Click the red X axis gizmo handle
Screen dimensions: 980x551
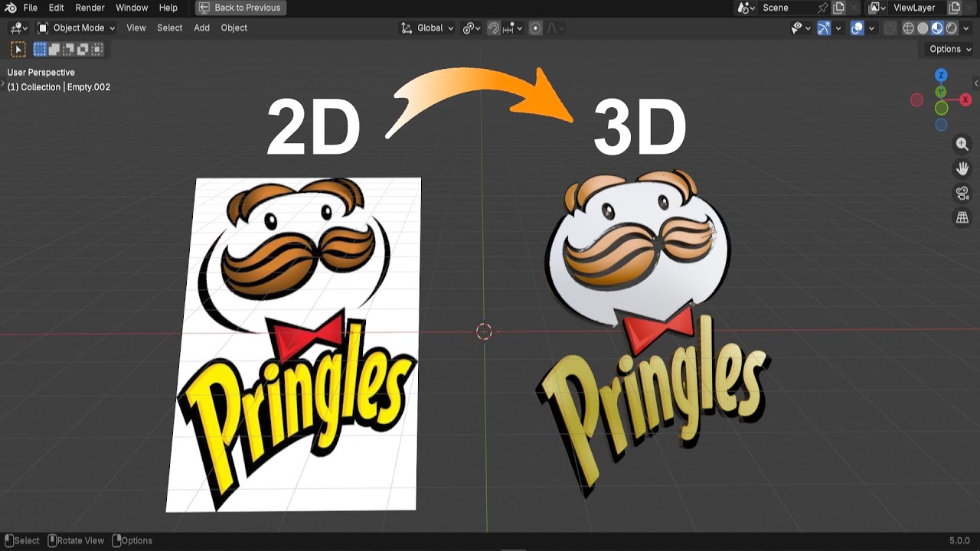point(966,100)
